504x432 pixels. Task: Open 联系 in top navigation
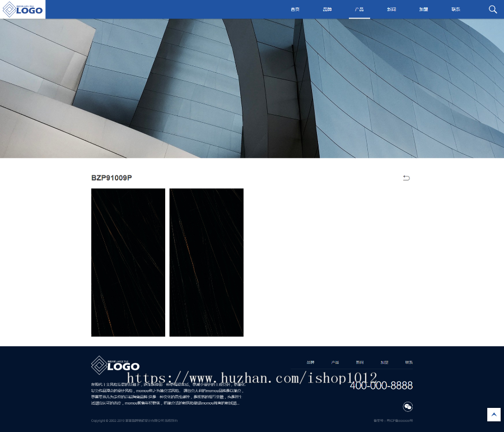pos(456,10)
